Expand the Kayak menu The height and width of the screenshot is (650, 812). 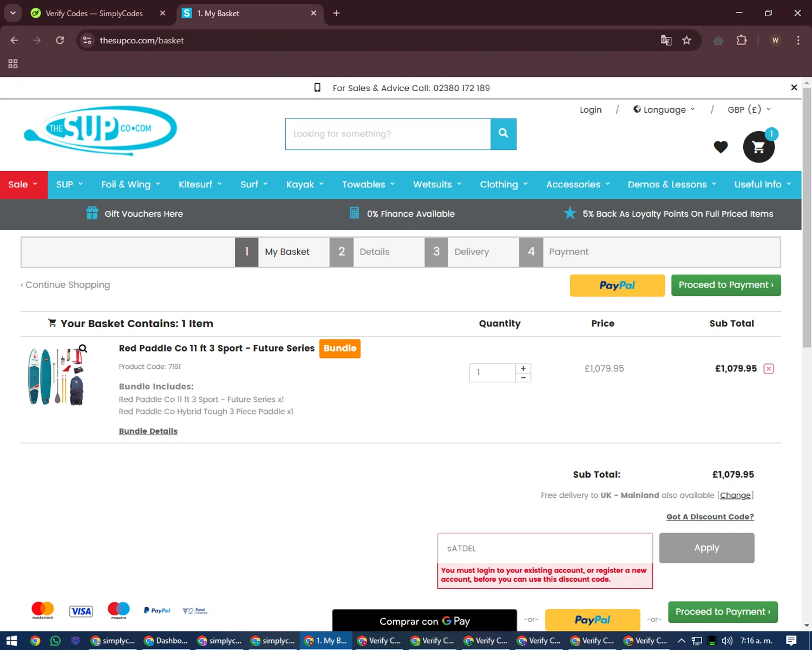point(305,185)
